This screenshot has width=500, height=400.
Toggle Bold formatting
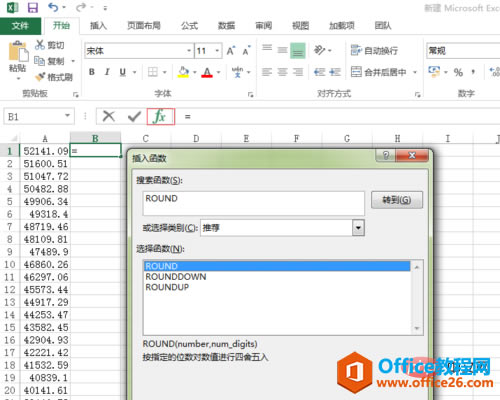(x=92, y=72)
